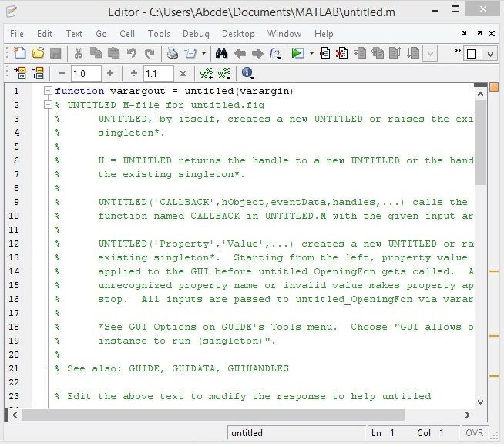Expand toolbar overflow chevron

coord(457,50)
